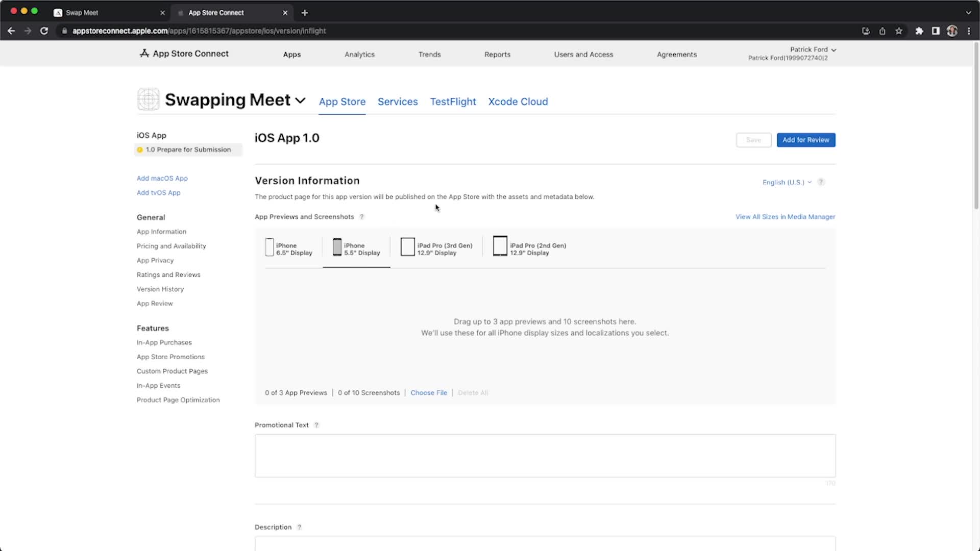Click the Add for Review button

(x=805, y=139)
